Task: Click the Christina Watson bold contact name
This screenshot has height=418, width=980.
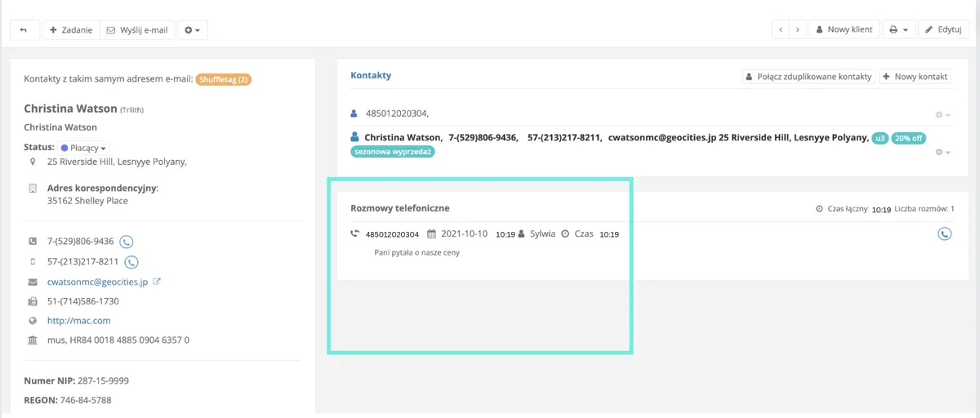Action: [x=403, y=138]
